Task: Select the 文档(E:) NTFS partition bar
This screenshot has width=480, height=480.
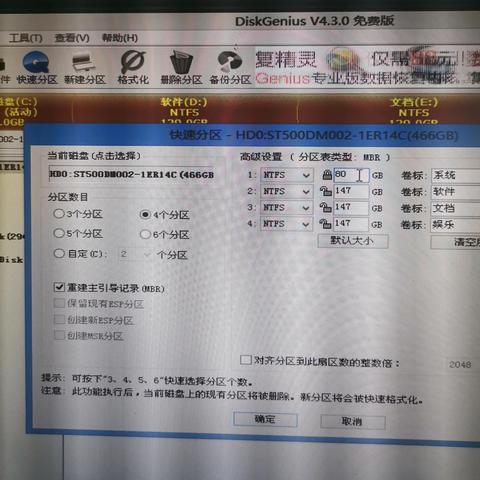Action: 389,110
